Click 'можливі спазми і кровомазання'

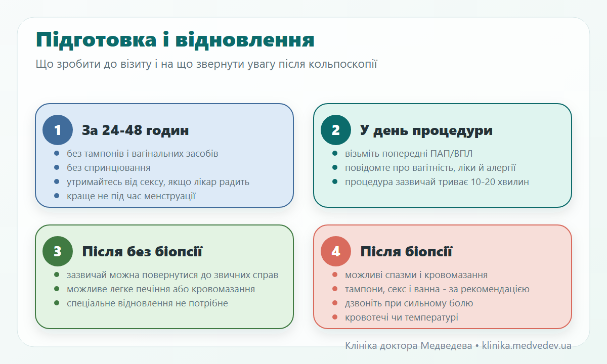pos(416,275)
